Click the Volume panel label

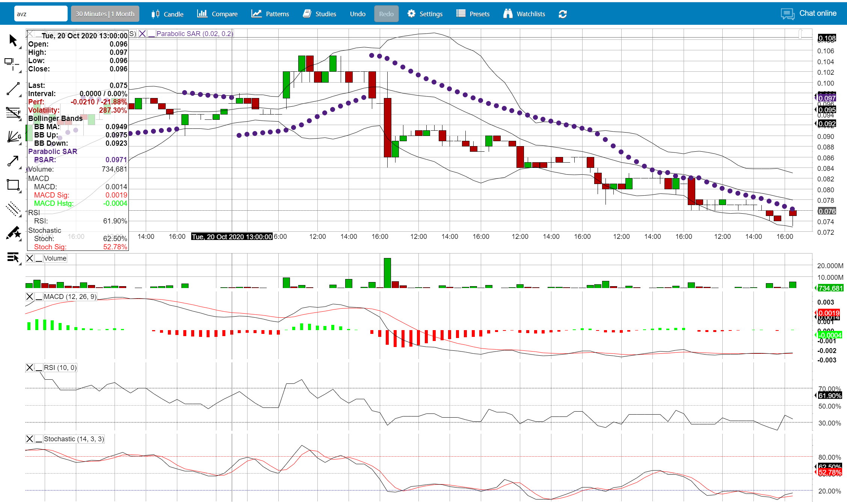pos(55,258)
